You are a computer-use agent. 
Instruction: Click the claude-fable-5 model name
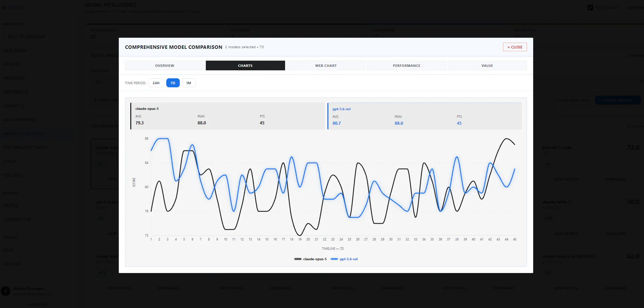point(556,202)
